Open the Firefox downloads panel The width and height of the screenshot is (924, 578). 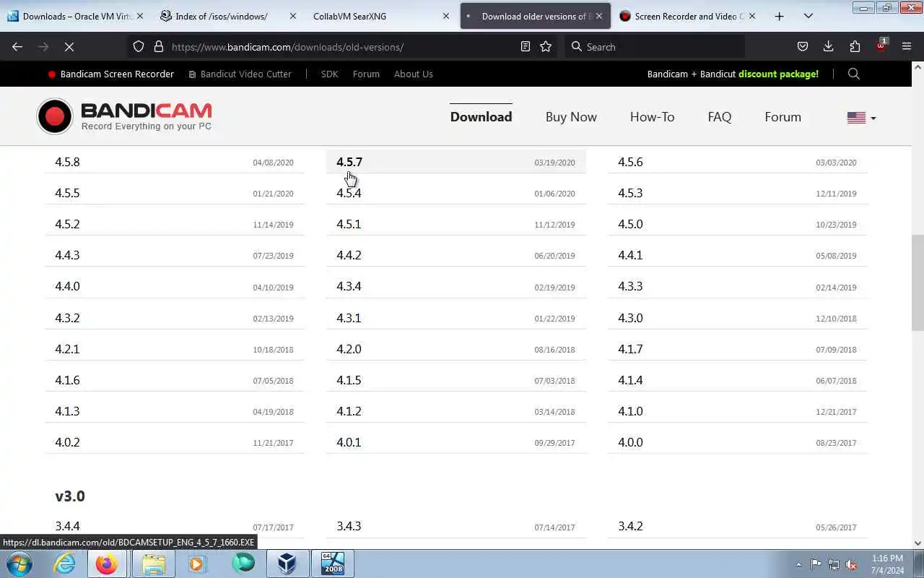coord(828,46)
